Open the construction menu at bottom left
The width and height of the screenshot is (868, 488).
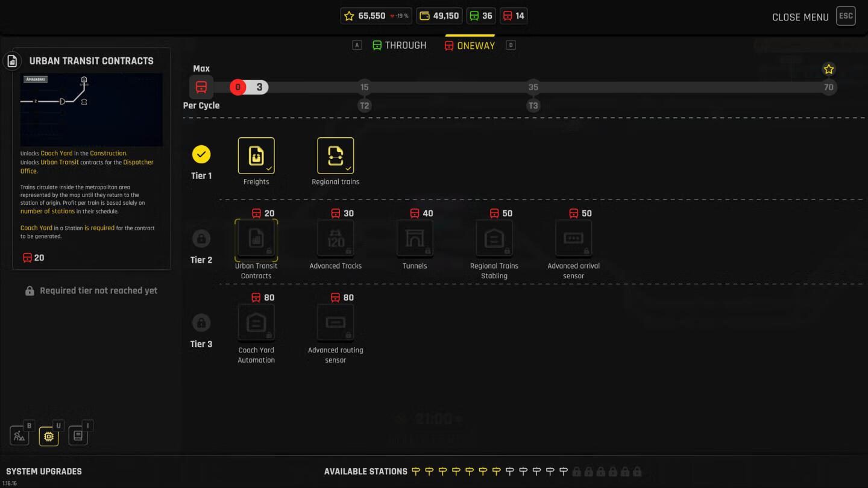19,436
